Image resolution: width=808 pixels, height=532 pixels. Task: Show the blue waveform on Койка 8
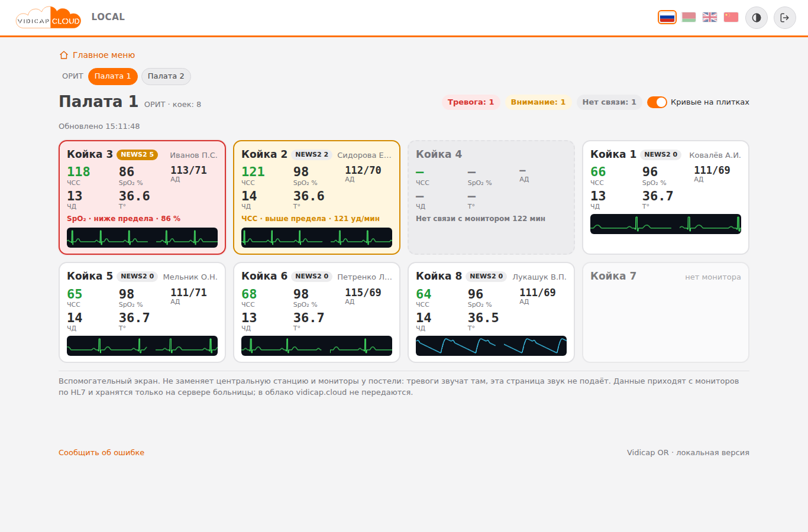pyautogui.click(x=491, y=346)
